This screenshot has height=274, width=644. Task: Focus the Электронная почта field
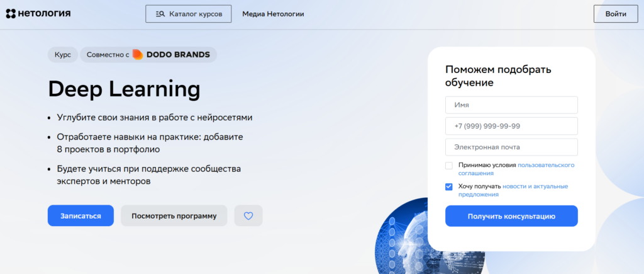point(511,147)
